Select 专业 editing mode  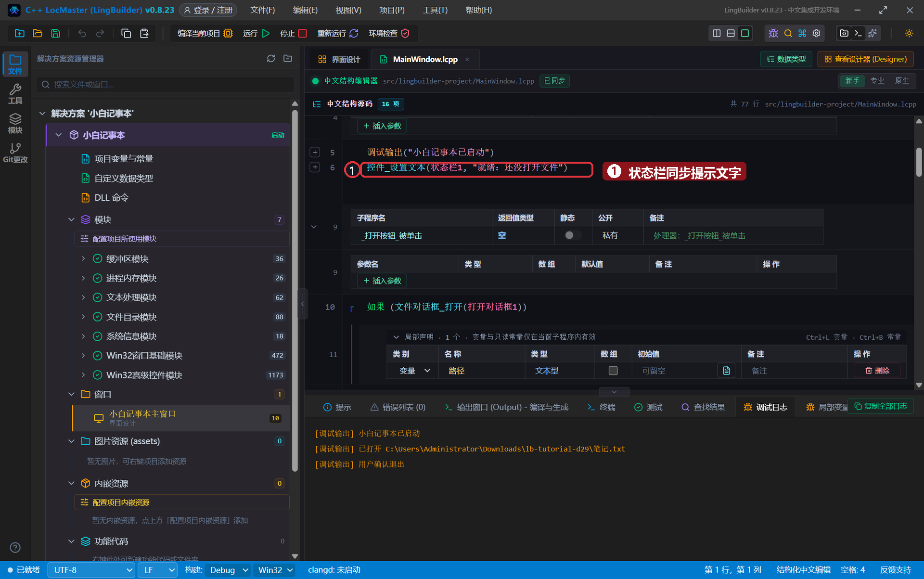(x=877, y=80)
